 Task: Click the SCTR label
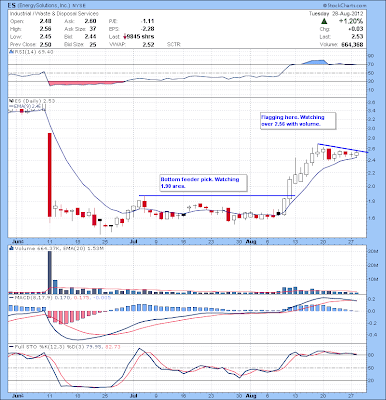[173, 44]
